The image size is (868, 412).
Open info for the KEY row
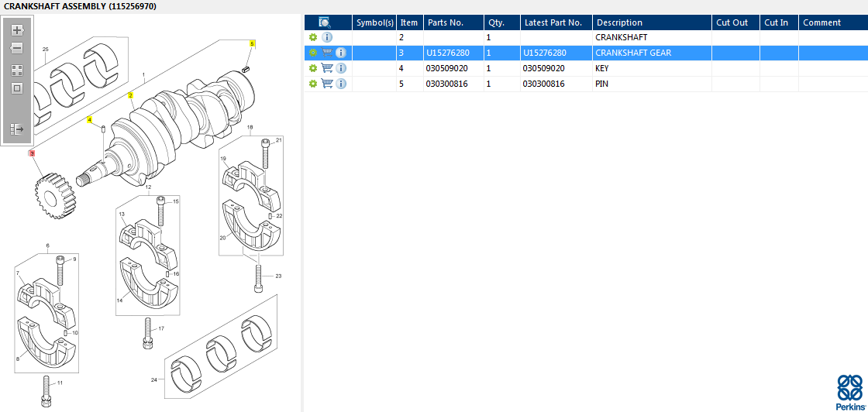(x=341, y=69)
